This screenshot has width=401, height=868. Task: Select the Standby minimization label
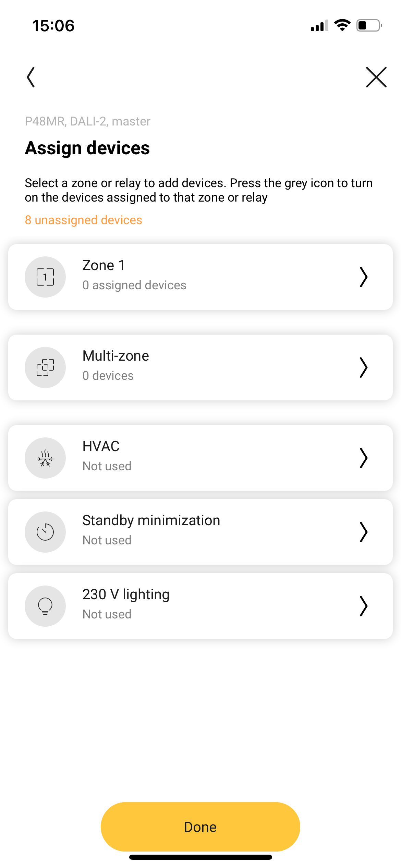[x=151, y=520]
